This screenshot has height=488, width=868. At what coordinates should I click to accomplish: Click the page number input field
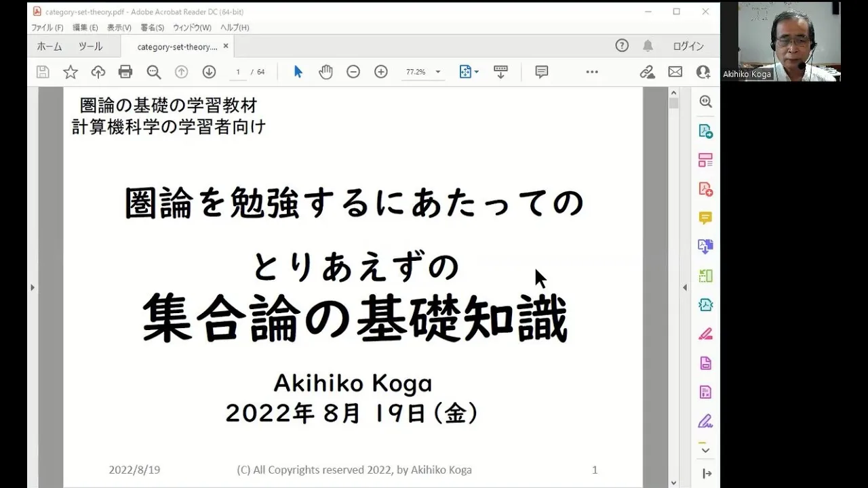pyautogui.click(x=238, y=72)
